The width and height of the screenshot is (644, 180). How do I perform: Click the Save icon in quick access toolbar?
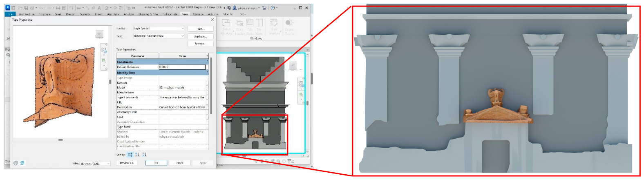[26, 8]
